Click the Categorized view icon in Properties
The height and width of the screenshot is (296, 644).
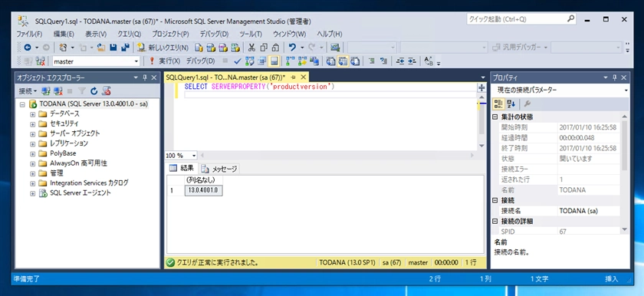[x=498, y=104]
